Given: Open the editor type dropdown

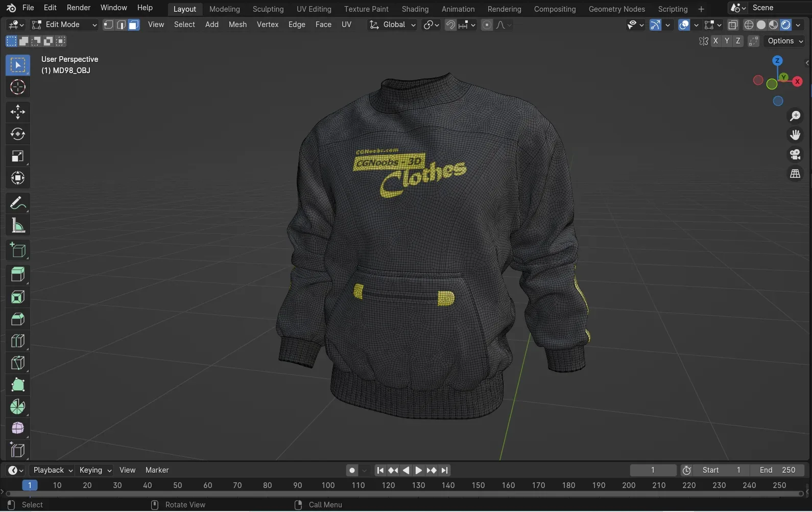Looking at the screenshot, I should (16, 25).
